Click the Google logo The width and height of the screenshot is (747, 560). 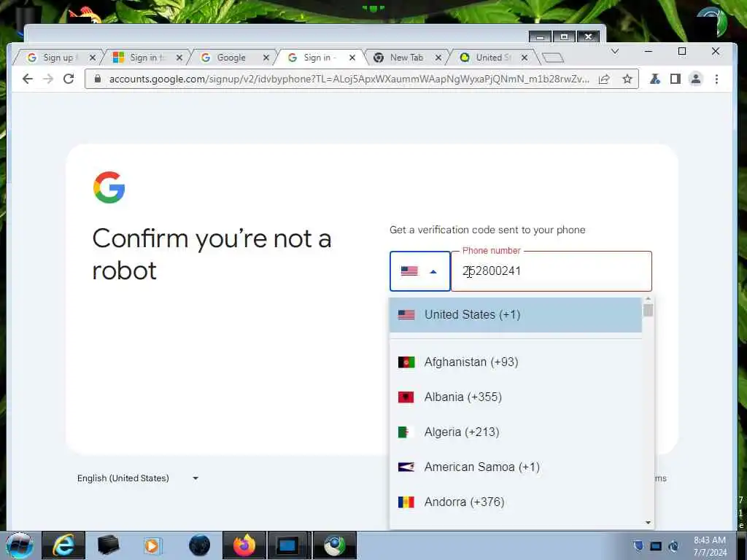coord(109,187)
